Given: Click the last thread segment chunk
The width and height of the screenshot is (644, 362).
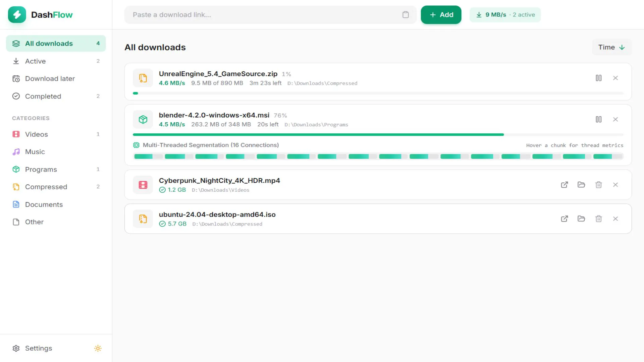Looking at the screenshot, I should (x=608, y=156).
